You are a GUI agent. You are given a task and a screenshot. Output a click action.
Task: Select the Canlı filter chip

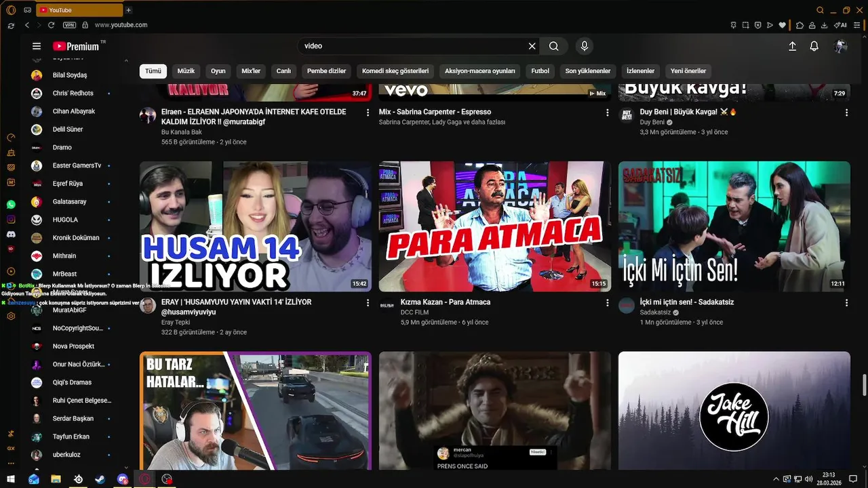pyautogui.click(x=283, y=70)
